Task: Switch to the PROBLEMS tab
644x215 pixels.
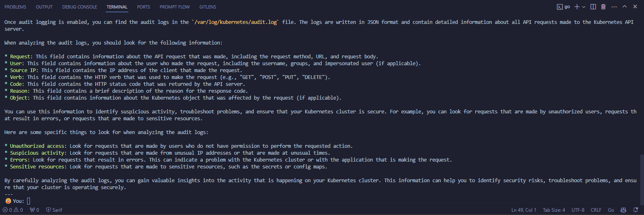Action: [x=15, y=7]
